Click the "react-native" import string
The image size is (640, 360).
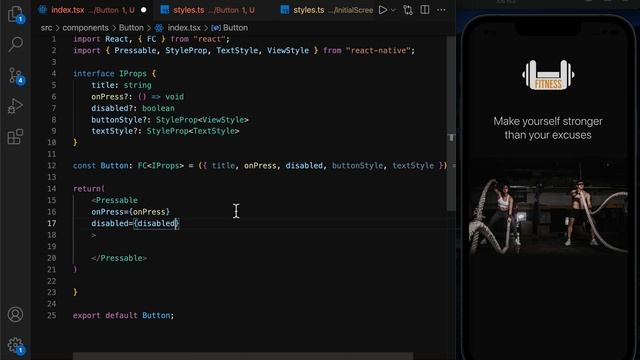click(x=378, y=51)
